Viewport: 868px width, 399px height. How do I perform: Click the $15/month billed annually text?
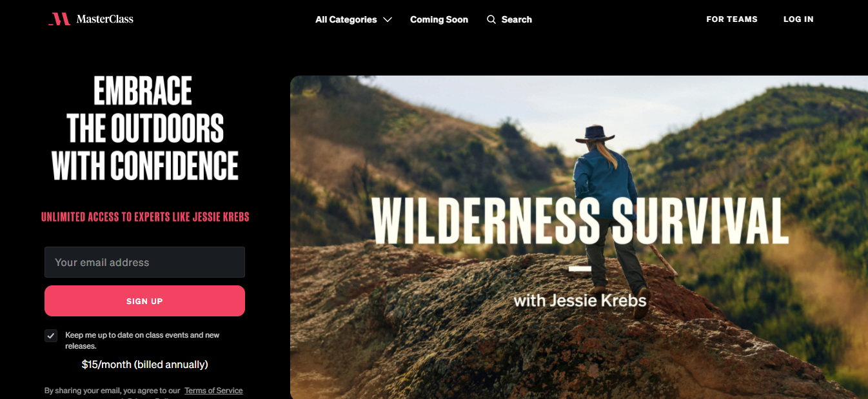click(x=144, y=365)
